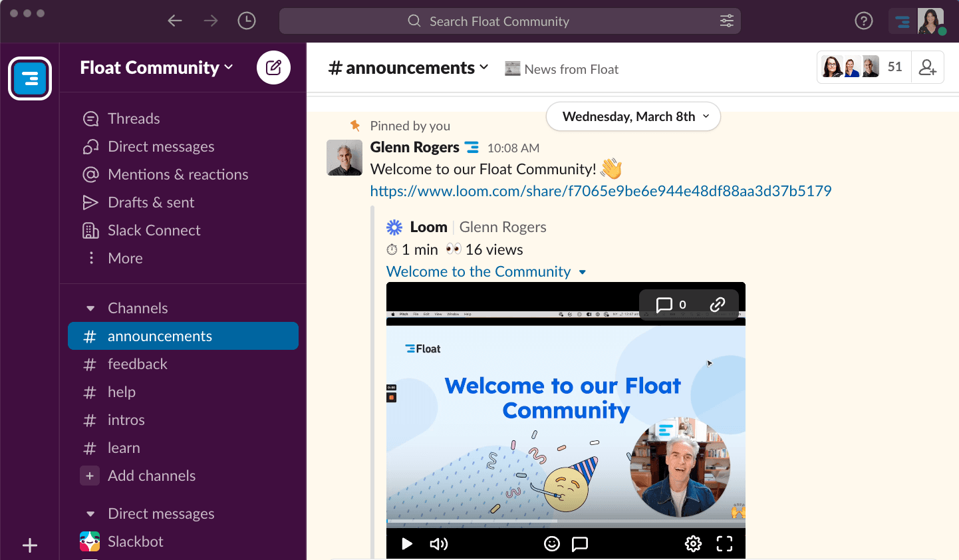Collapse the Direct messages section arrow
The image size is (959, 560).
[90, 514]
